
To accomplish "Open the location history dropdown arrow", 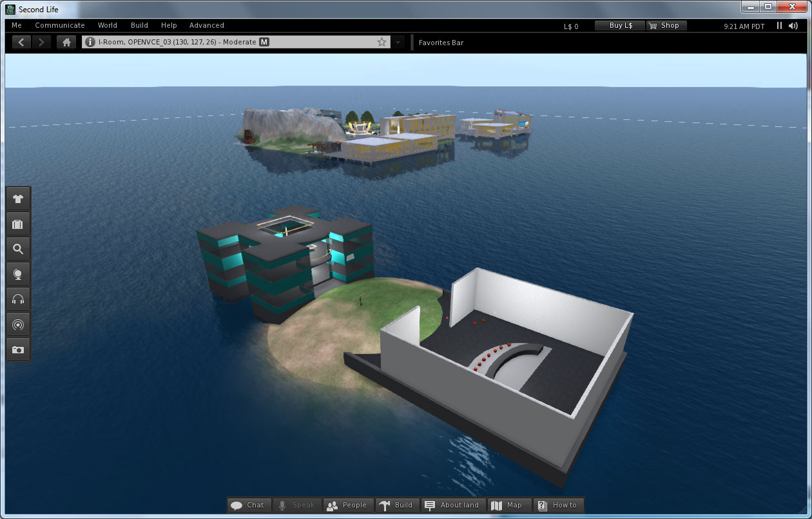I will click(x=398, y=42).
